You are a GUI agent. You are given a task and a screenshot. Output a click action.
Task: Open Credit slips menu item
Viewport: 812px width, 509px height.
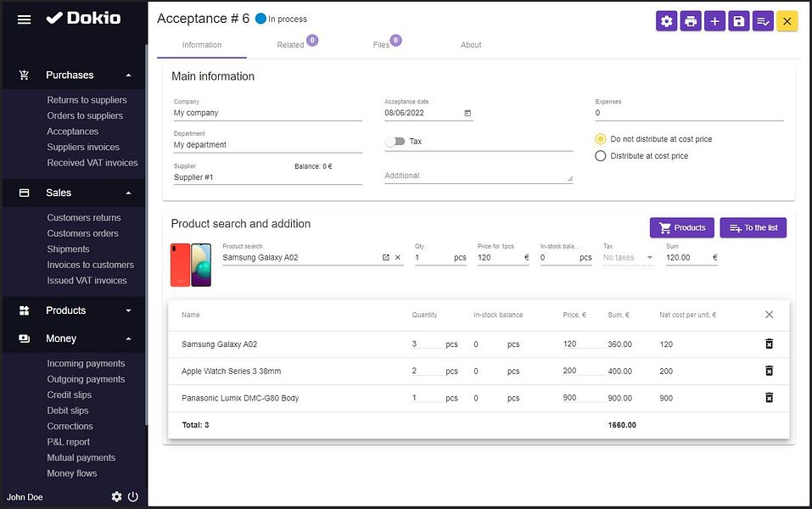click(x=69, y=394)
